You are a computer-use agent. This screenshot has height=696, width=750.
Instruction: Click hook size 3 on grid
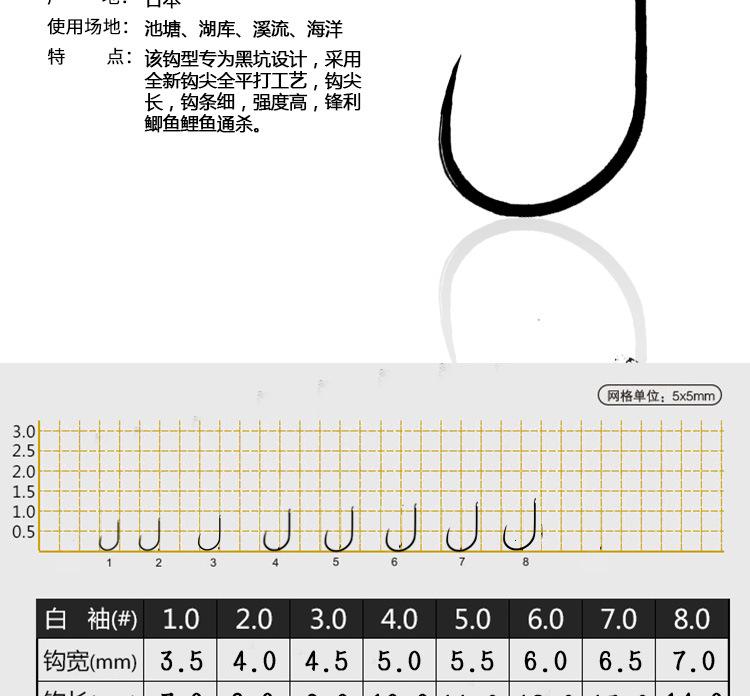tap(210, 533)
